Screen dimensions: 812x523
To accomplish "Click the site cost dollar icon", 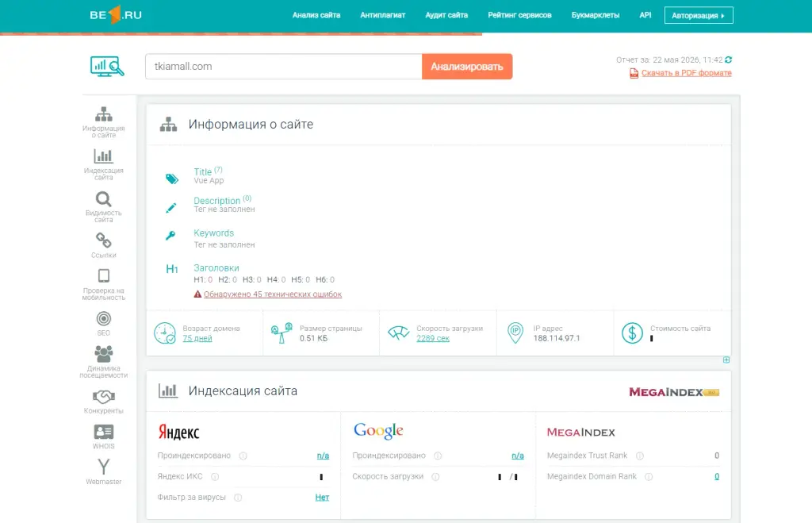I will tap(632, 333).
